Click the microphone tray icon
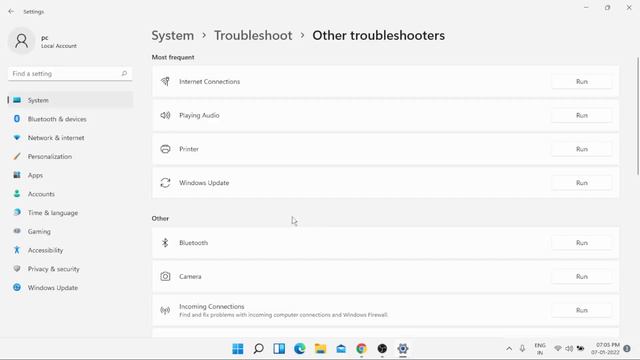The width and height of the screenshot is (640, 360). [522, 349]
